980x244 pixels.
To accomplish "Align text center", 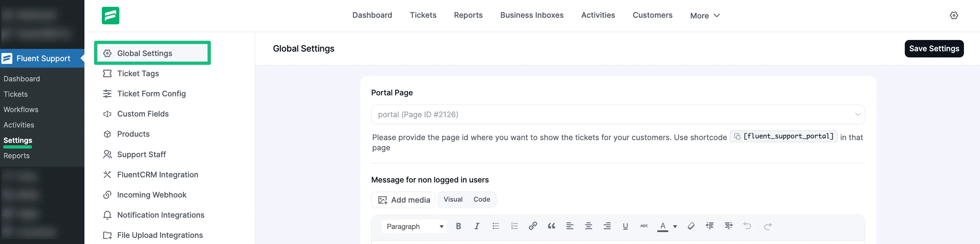I will (x=588, y=226).
